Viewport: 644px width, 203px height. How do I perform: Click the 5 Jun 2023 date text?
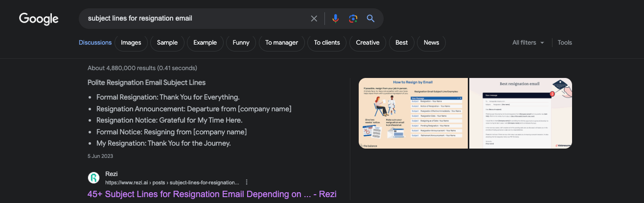coord(100,156)
